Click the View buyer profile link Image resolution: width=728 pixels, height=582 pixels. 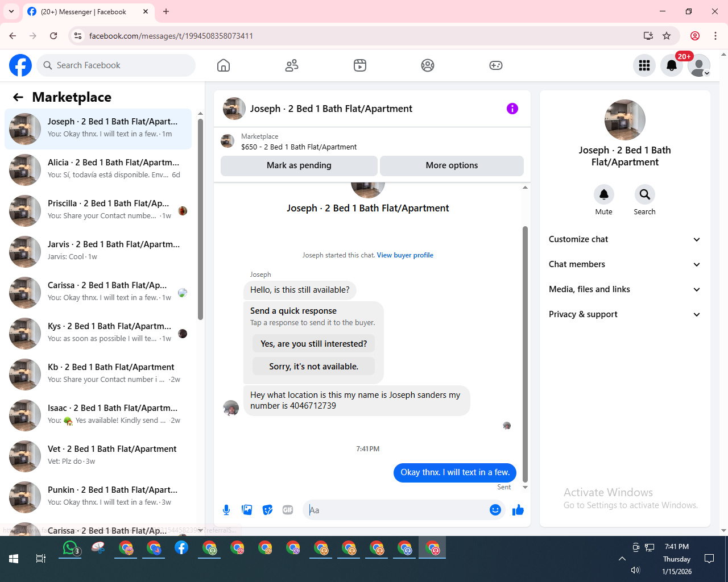pyautogui.click(x=405, y=255)
